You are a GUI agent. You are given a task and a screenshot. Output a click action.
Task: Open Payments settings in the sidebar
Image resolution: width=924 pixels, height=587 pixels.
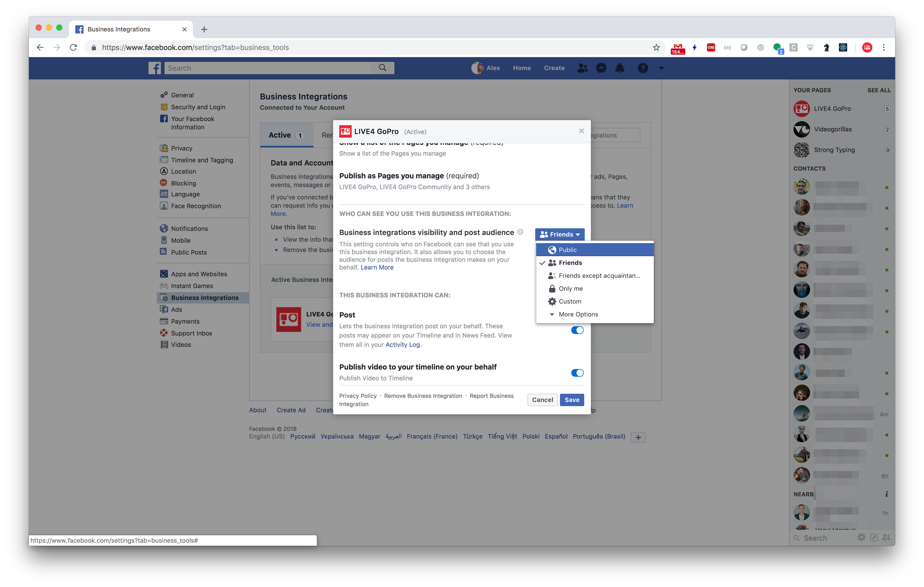(x=185, y=321)
